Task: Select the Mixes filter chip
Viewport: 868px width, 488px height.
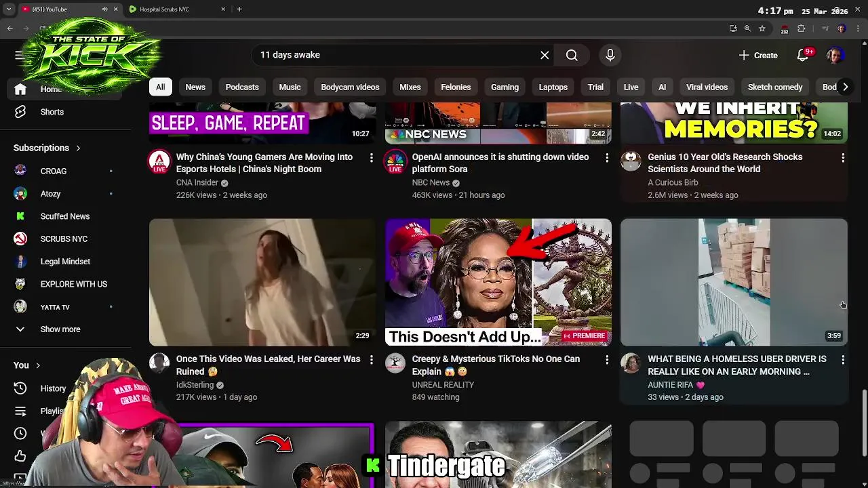Action: pos(410,87)
